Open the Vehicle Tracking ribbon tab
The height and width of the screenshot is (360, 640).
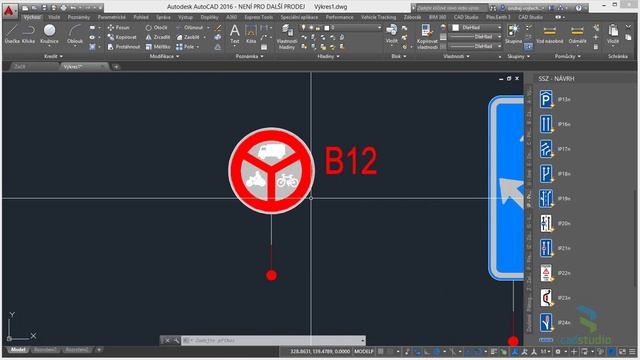378,18
